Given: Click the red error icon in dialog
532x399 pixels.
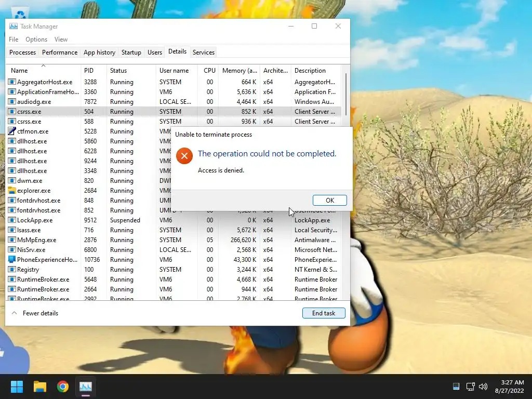Looking at the screenshot, I should click(184, 156).
